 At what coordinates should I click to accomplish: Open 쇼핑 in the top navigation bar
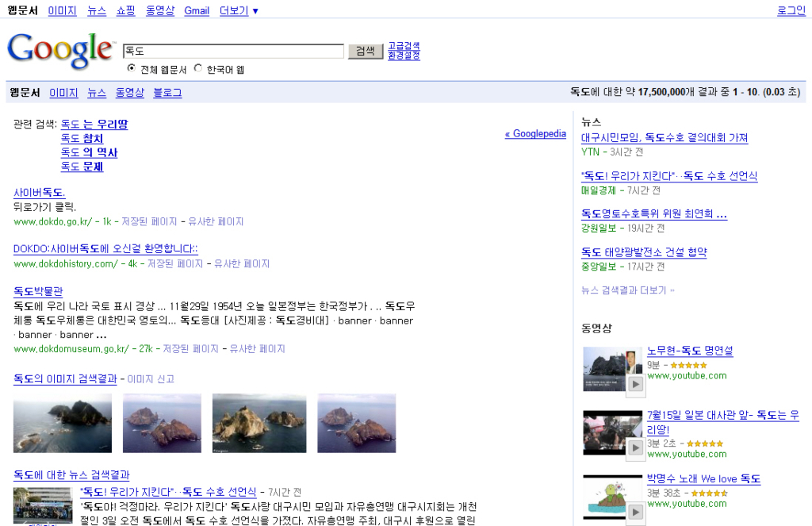pyautogui.click(x=126, y=10)
